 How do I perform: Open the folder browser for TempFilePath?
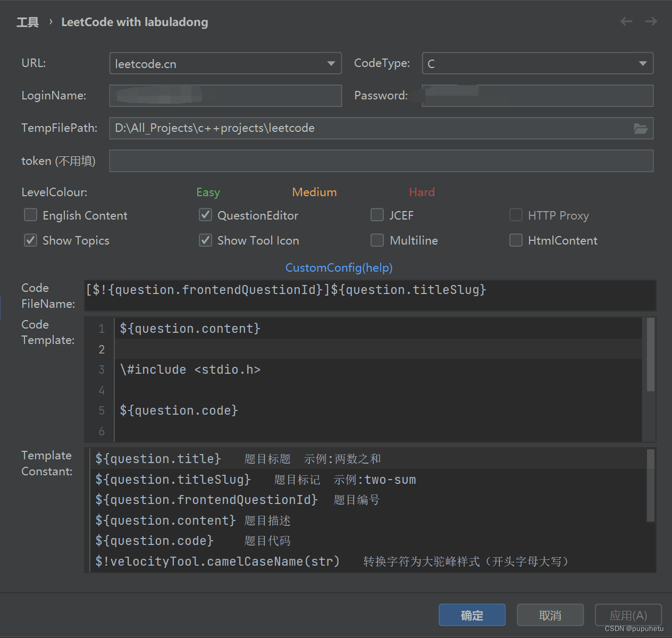pos(641,128)
